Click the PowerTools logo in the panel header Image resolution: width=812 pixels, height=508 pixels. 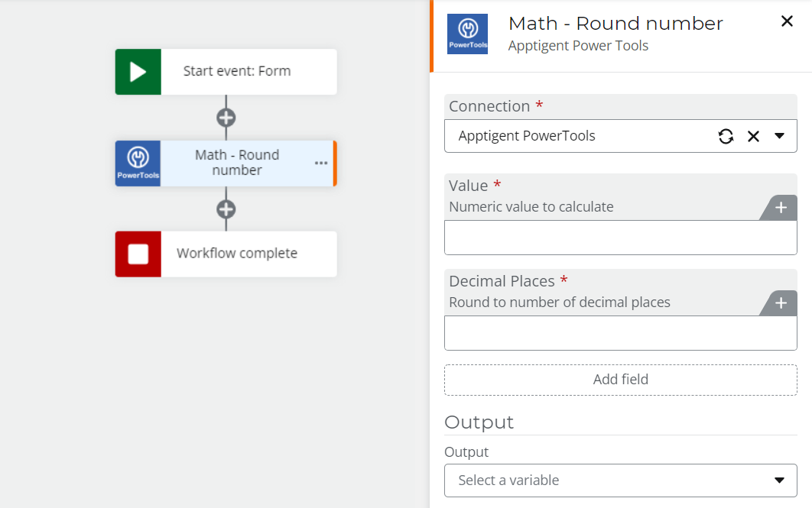(x=467, y=34)
